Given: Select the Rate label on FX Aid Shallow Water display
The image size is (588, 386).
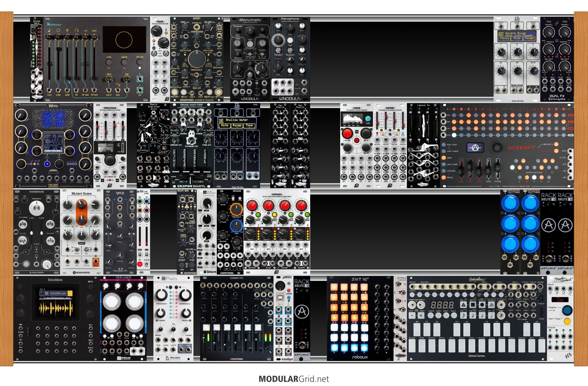Looking at the screenshot, I should [x=225, y=125].
